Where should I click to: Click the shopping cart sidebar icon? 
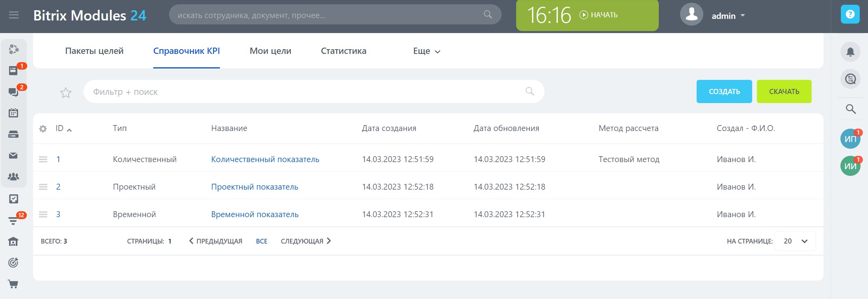point(13,284)
